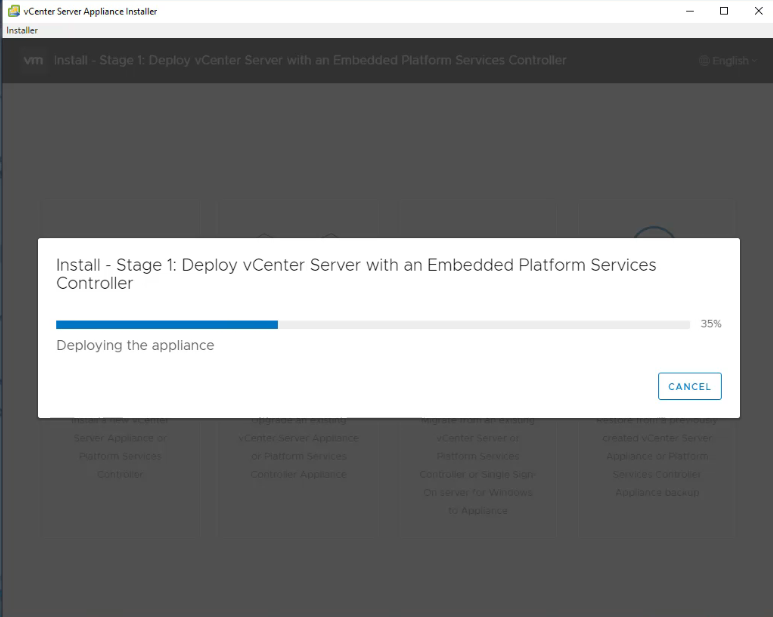Click the deployment progress bar at 35%

point(373,324)
